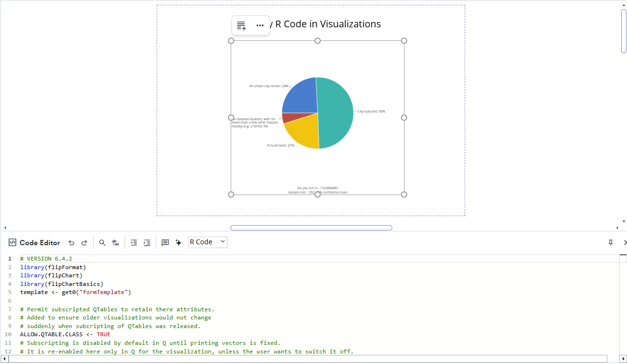
Task: Collapse the code editor with right chevron
Action: tap(624, 242)
